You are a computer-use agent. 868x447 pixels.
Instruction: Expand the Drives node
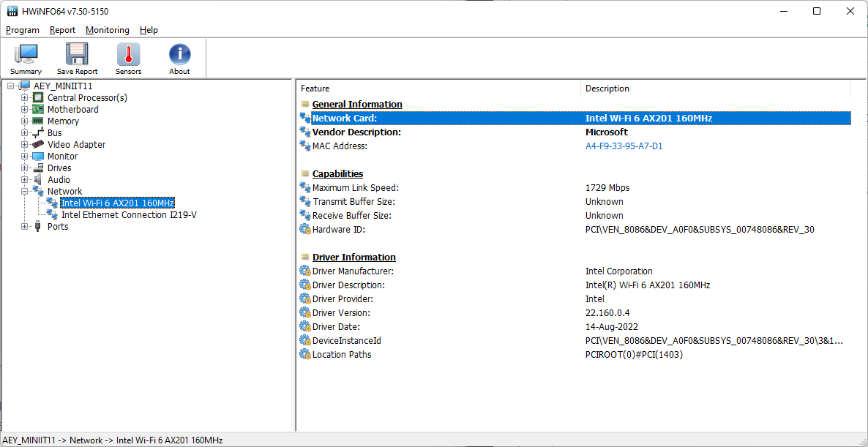pyautogui.click(x=24, y=168)
